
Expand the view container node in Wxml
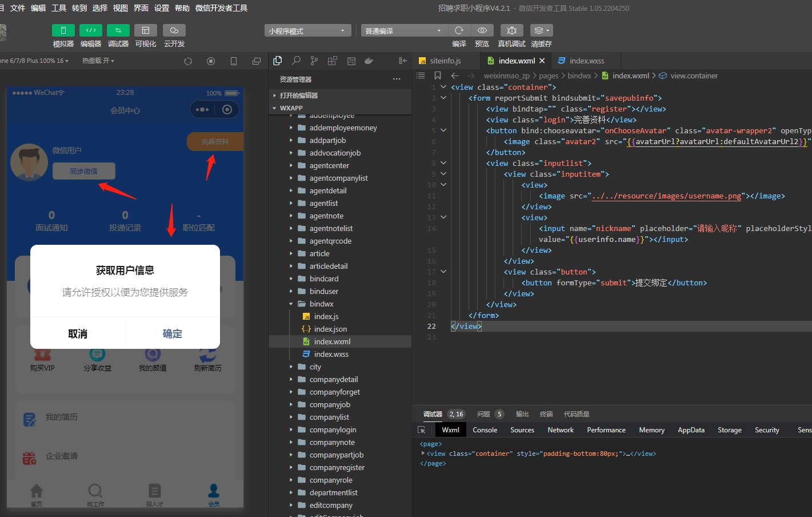[x=423, y=454]
